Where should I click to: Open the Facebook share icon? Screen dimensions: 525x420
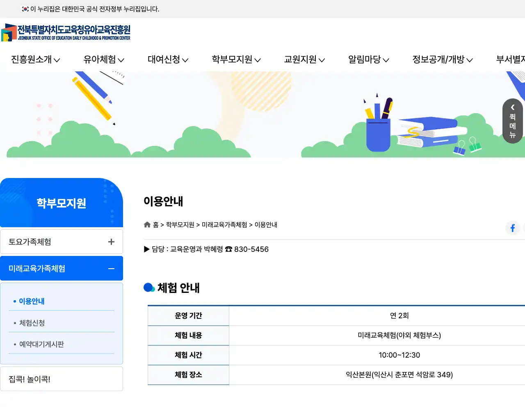[x=513, y=228]
